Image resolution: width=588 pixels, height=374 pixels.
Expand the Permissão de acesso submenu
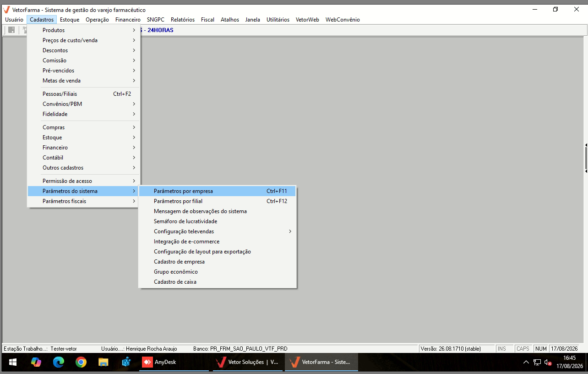[84, 181]
